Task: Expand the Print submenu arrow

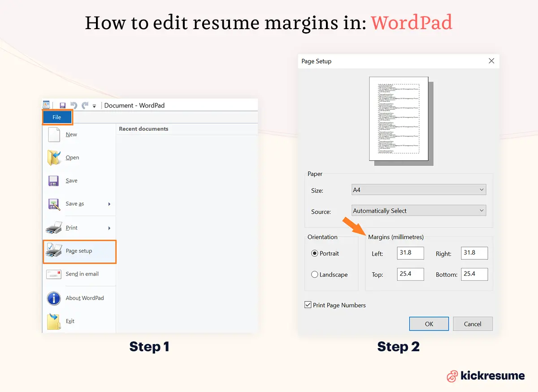Action: (x=109, y=228)
